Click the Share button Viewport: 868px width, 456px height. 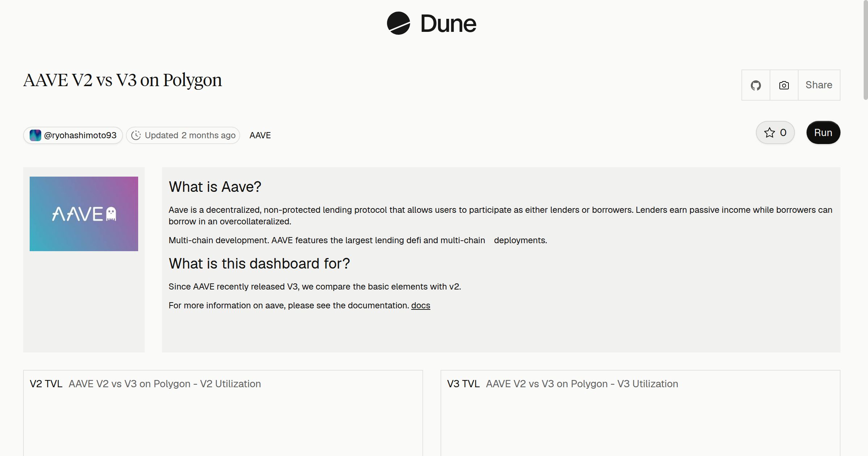[819, 85]
